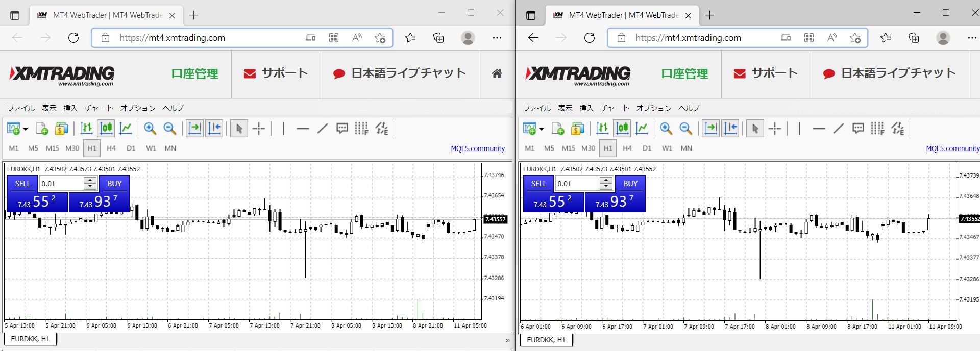Open チャート menu in left window
The width and height of the screenshot is (980, 351).
tap(99, 108)
